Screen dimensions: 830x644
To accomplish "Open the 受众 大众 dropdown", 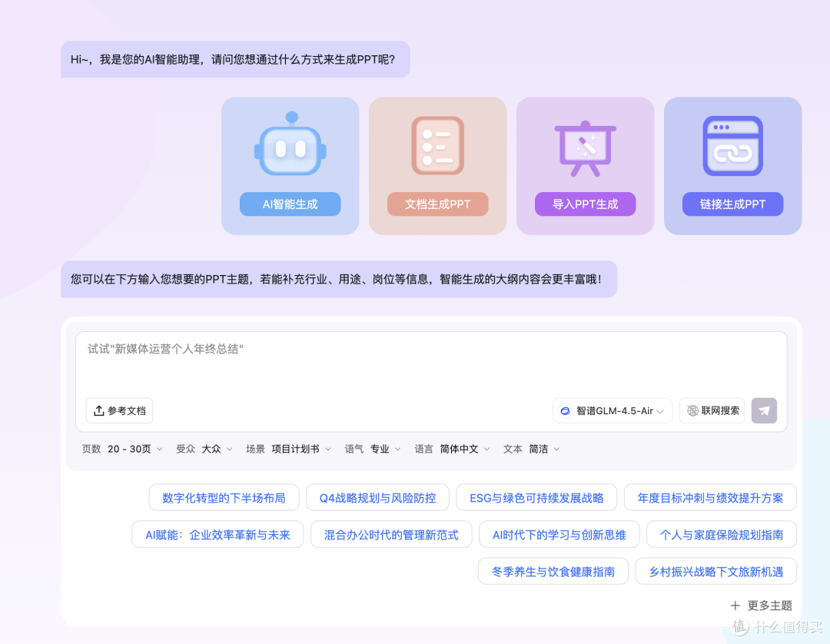I will pos(204,449).
